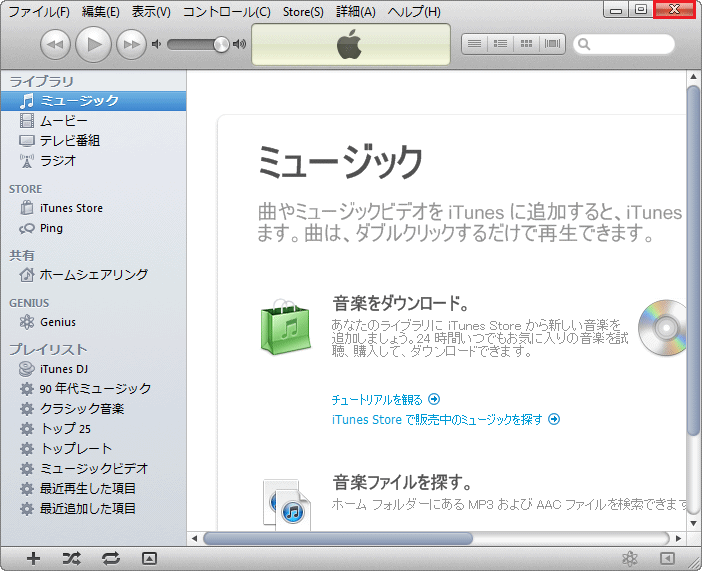Open the 詳細(A) menu

(355, 12)
